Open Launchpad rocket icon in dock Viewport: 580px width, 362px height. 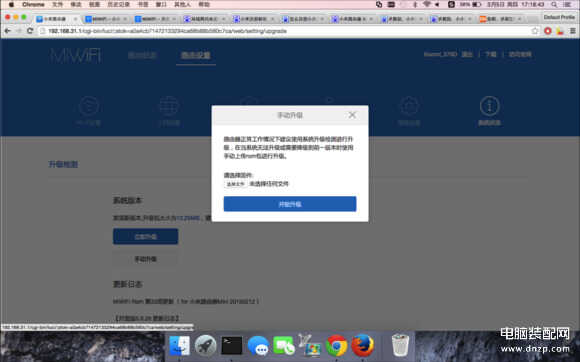[205, 345]
